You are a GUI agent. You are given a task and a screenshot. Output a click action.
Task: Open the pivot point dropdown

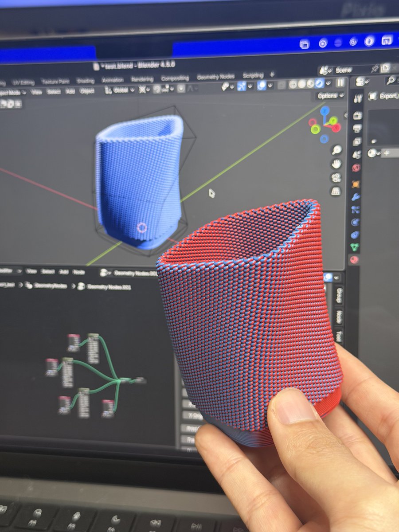[x=144, y=89]
